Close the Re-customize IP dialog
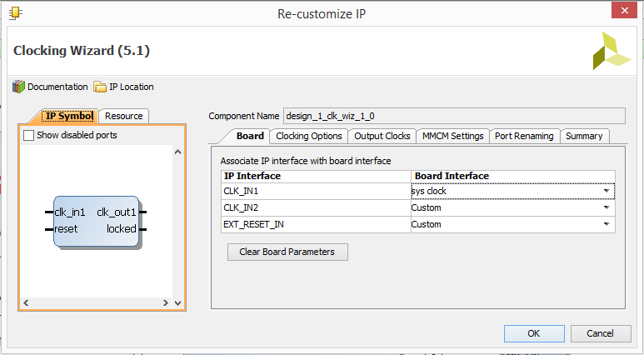Viewport: 644px width, 355px height. coord(624,10)
